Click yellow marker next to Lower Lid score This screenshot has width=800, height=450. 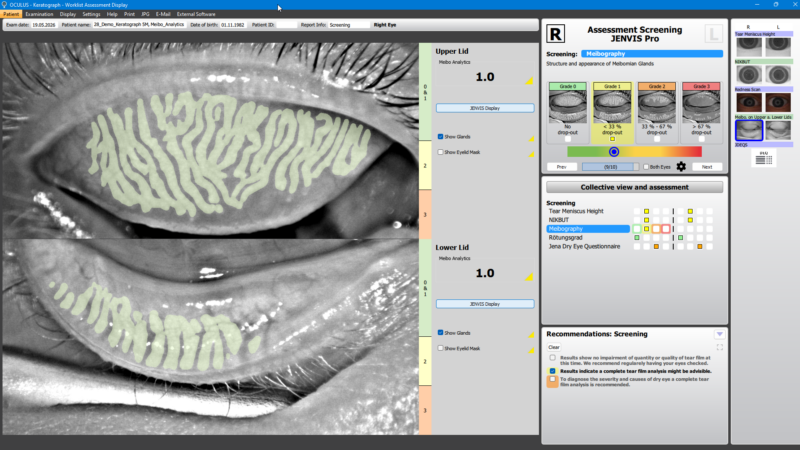[x=529, y=277]
